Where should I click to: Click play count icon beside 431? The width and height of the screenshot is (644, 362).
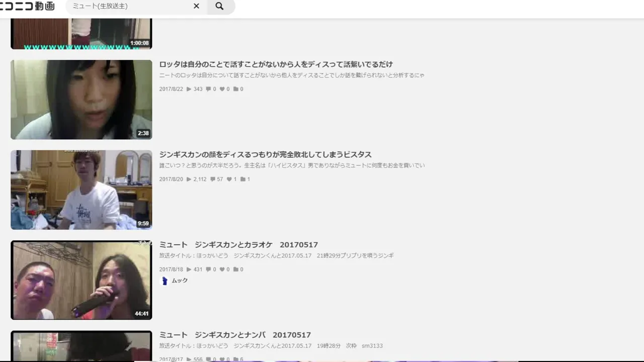[x=189, y=269]
